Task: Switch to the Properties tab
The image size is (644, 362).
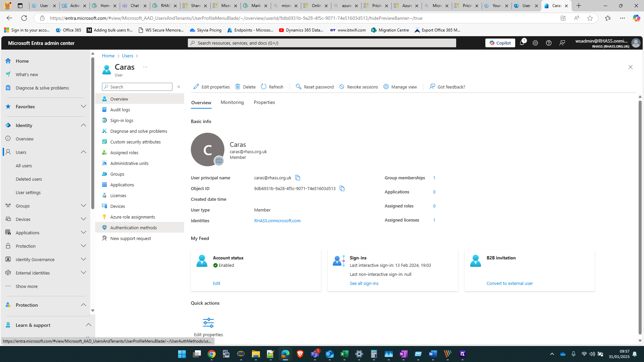Action: (264, 102)
